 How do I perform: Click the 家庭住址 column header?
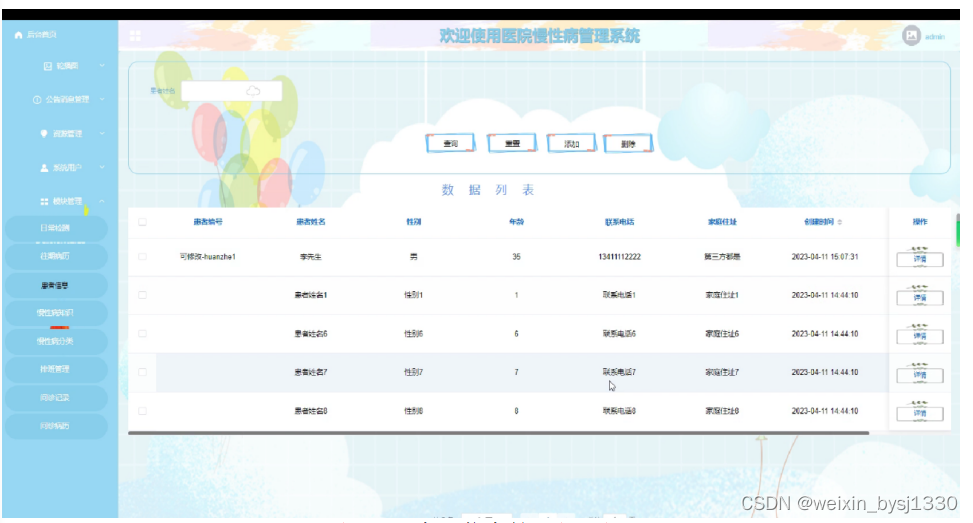[722, 222]
